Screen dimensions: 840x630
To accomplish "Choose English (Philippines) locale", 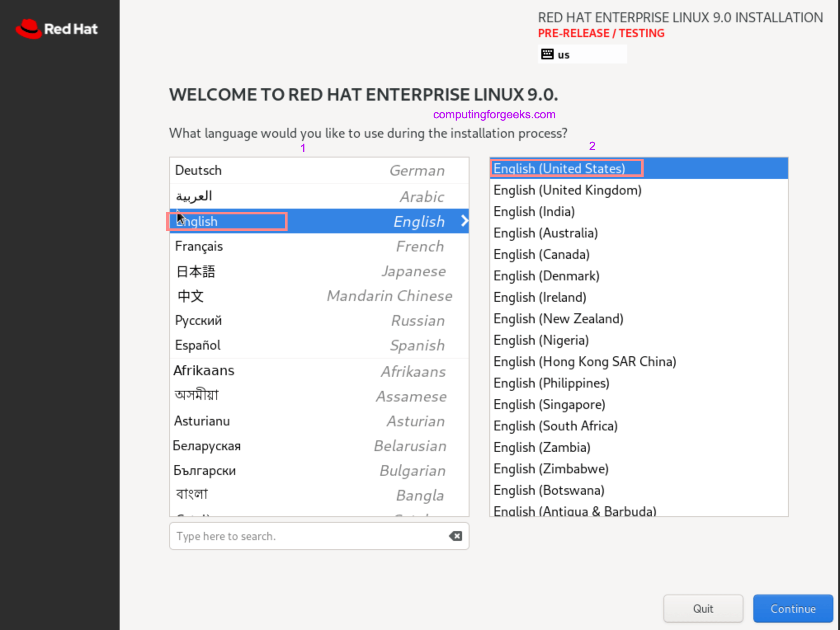I will [639, 383].
